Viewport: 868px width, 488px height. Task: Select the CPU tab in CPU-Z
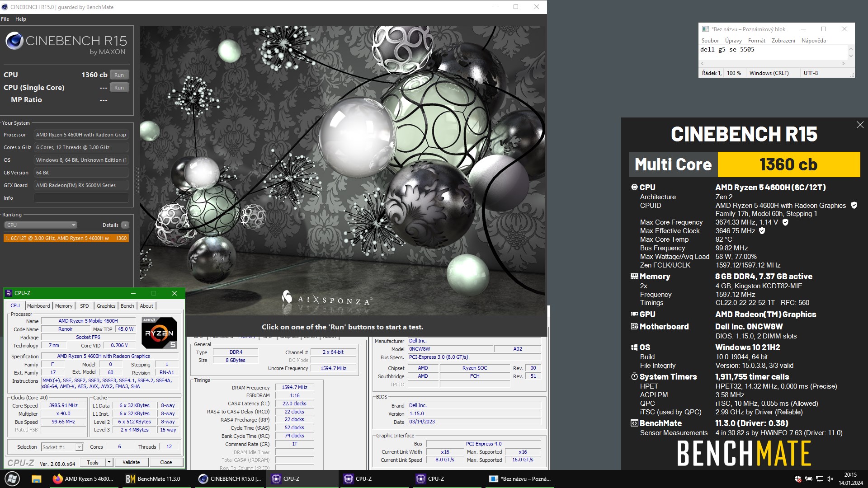15,306
